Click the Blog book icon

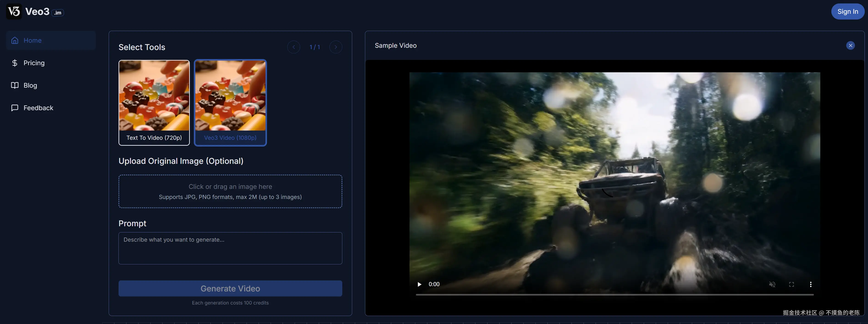14,85
